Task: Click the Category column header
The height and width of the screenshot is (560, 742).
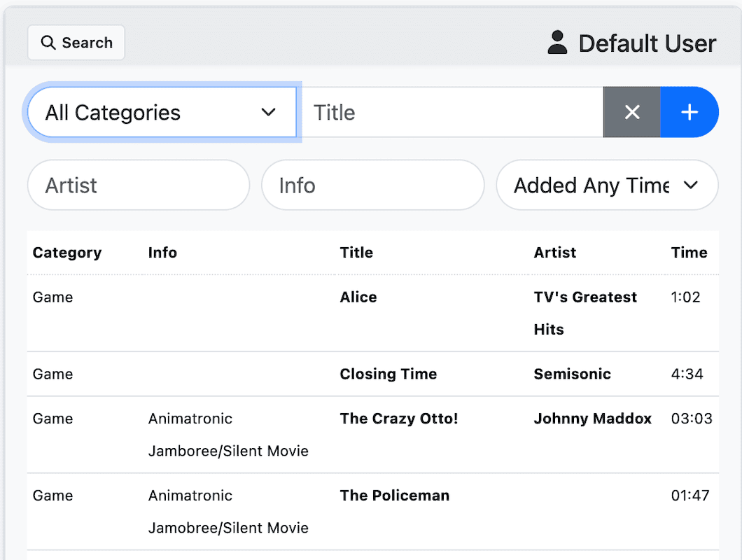Action: pos(66,253)
